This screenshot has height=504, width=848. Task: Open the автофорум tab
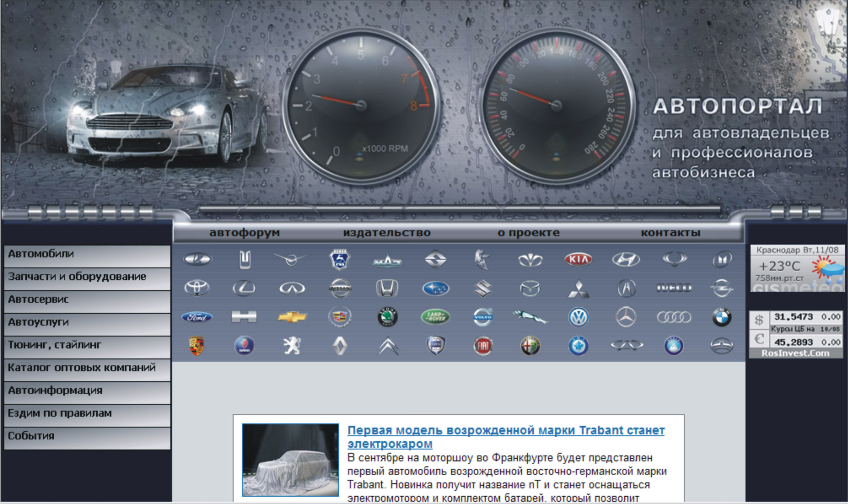pyautogui.click(x=244, y=232)
